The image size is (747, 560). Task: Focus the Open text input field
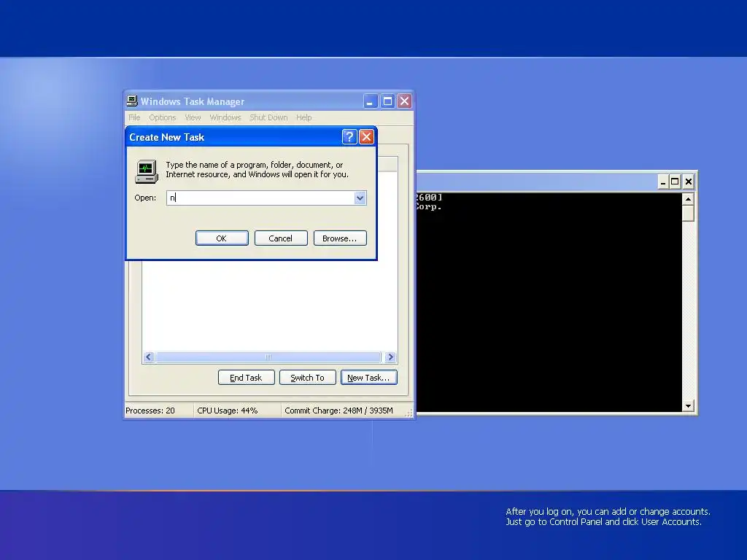(260, 198)
